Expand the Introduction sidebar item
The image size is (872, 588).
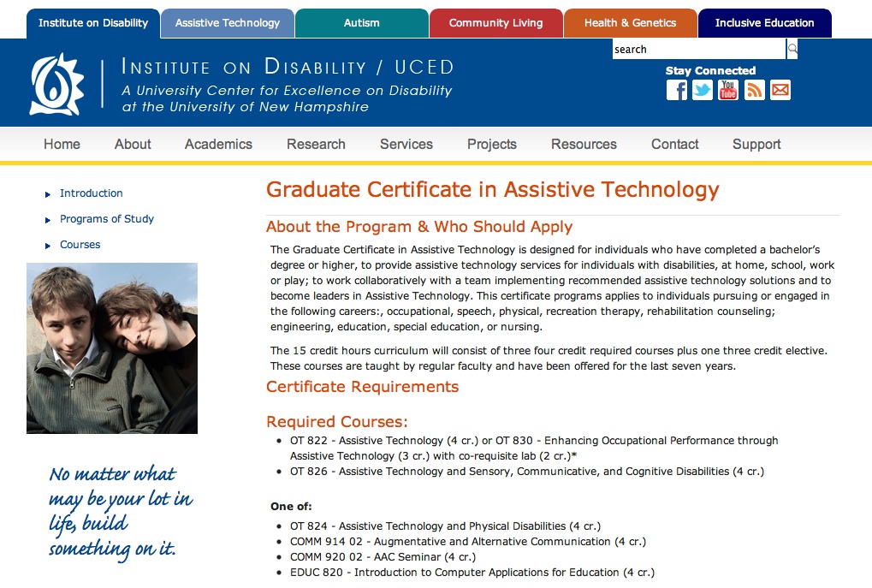pyautogui.click(x=91, y=193)
